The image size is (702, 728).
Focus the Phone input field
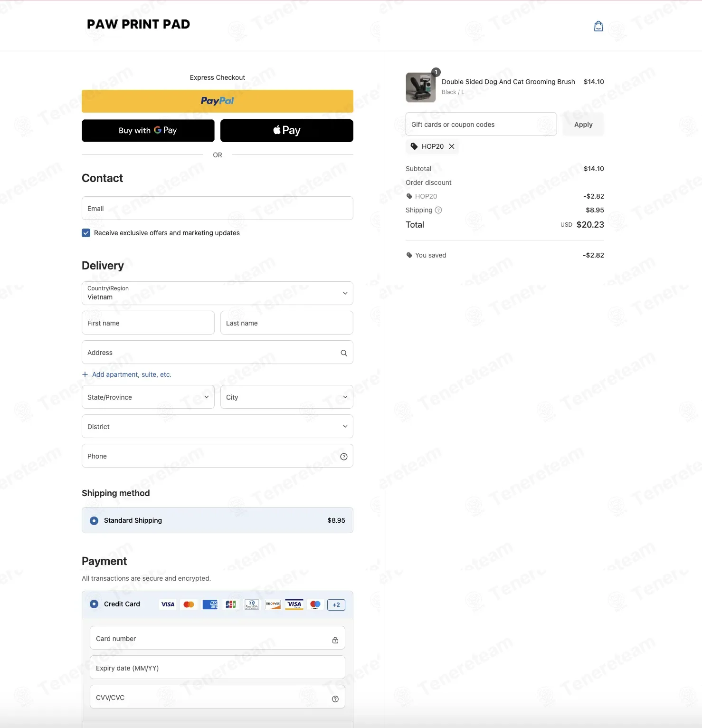(218, 456)
